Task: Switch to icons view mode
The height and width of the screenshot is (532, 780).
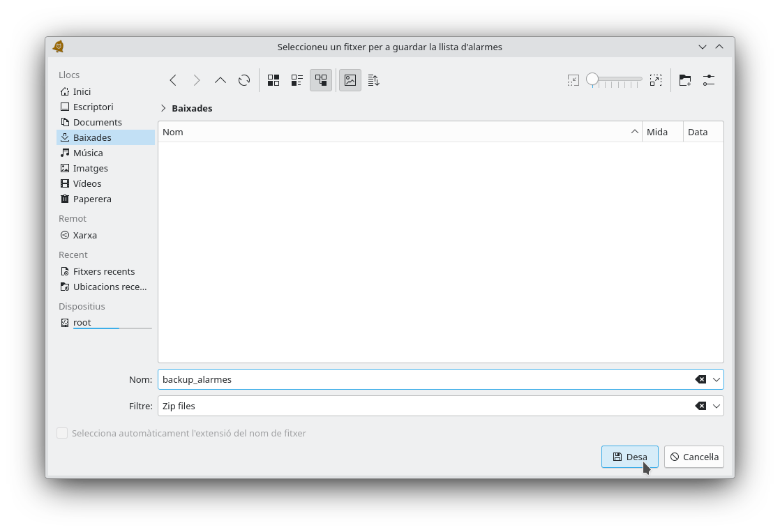Action: (273, 80)
